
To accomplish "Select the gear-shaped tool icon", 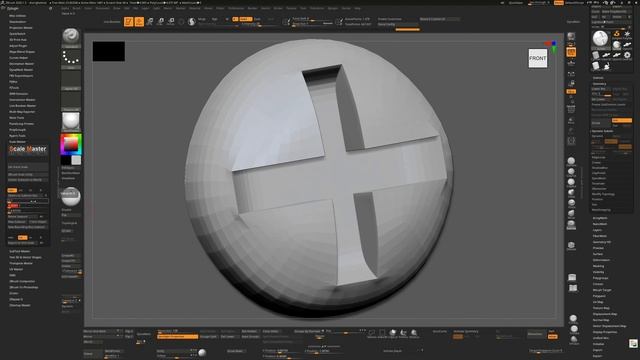I will point(627,55).
